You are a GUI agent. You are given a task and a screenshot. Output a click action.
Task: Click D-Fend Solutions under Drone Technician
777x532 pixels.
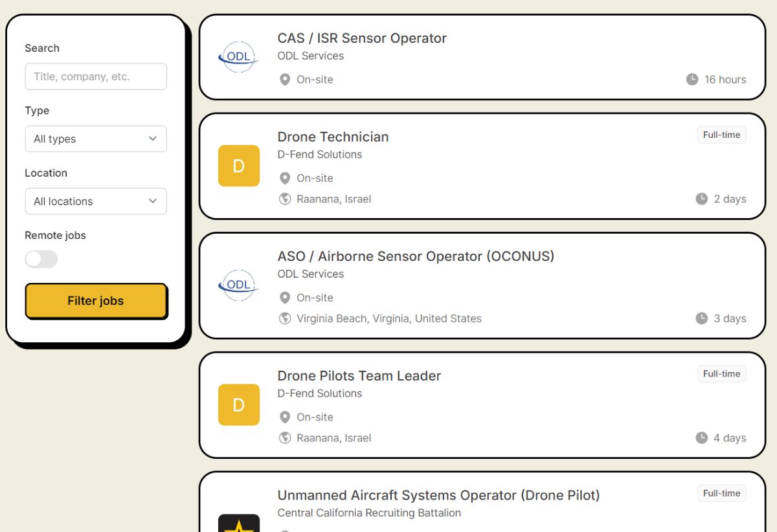pos(320,154)
